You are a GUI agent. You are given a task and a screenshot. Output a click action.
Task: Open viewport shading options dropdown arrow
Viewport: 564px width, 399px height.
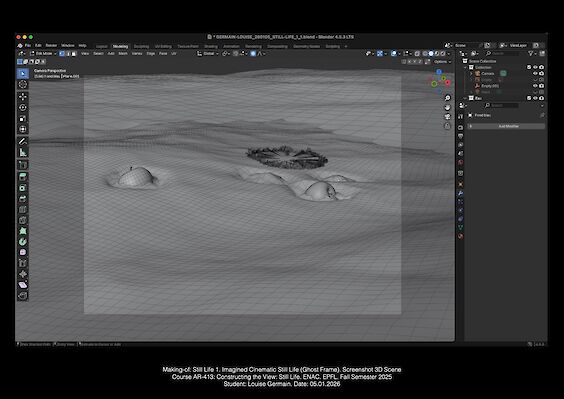449,54
